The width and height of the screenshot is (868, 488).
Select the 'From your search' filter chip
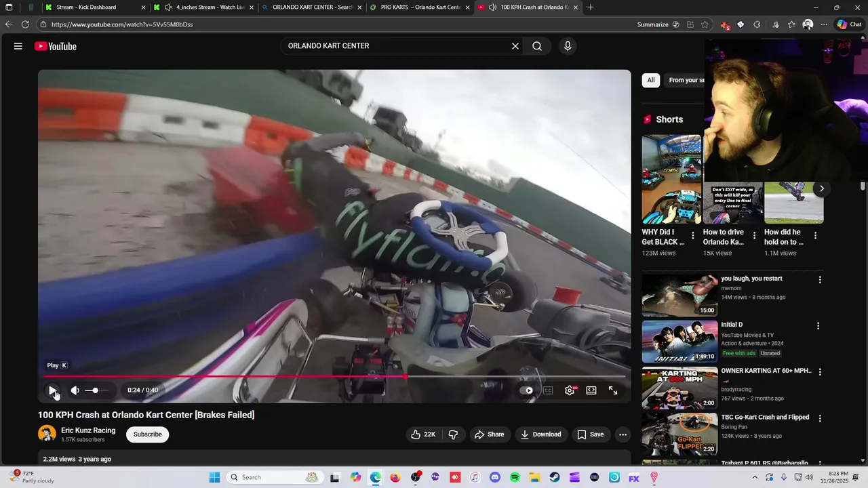(x=686, y=80)
